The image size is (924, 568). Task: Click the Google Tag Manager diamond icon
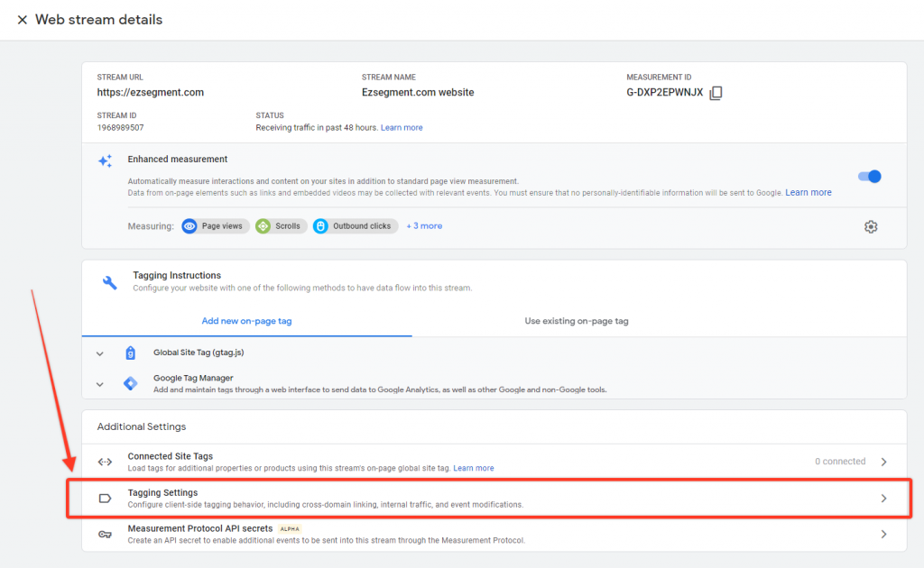point(130,384)
